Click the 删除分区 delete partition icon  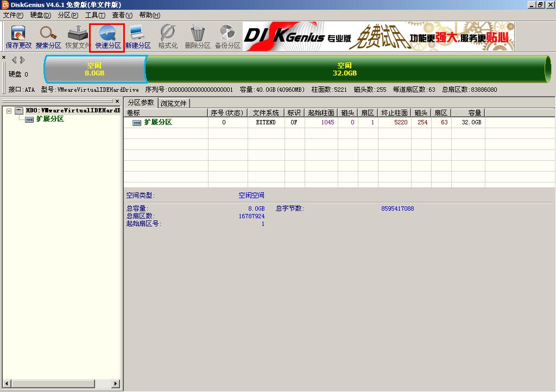pyautogui.click(x=198, y=37)
